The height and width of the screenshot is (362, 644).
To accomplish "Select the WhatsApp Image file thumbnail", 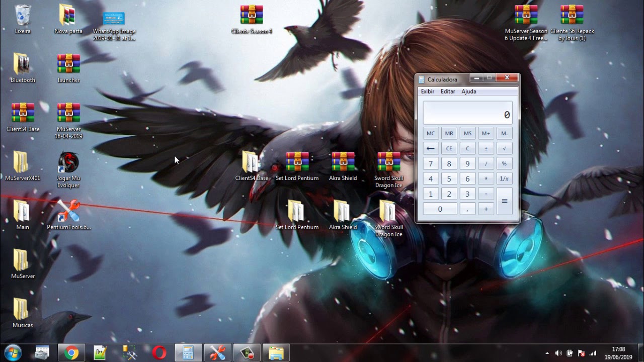I will point(114,19).
